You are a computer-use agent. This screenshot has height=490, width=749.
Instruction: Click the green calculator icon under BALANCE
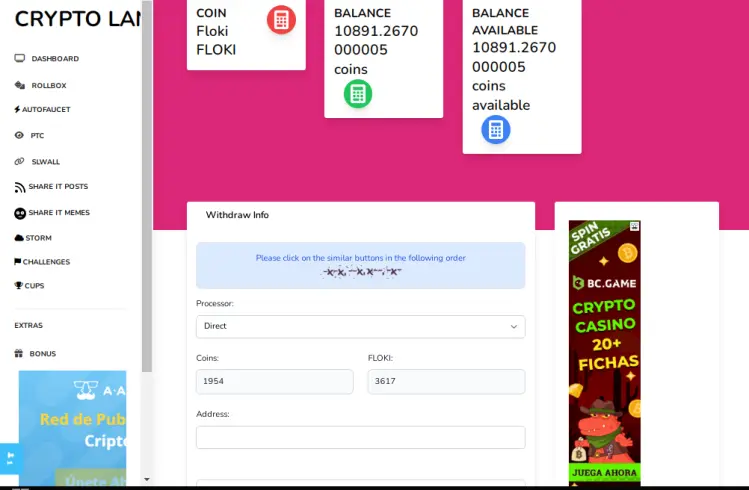pyautogui.click(x=358, y=94)
